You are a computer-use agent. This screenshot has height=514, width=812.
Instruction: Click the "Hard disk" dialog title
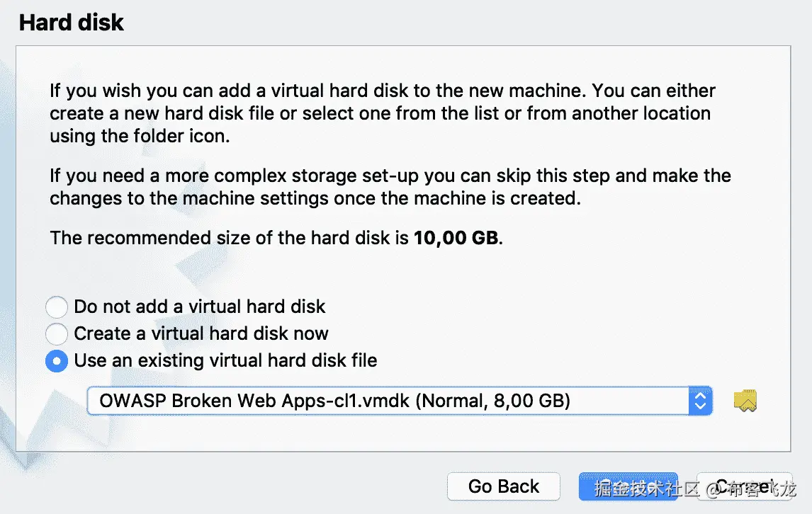(72, 23)
